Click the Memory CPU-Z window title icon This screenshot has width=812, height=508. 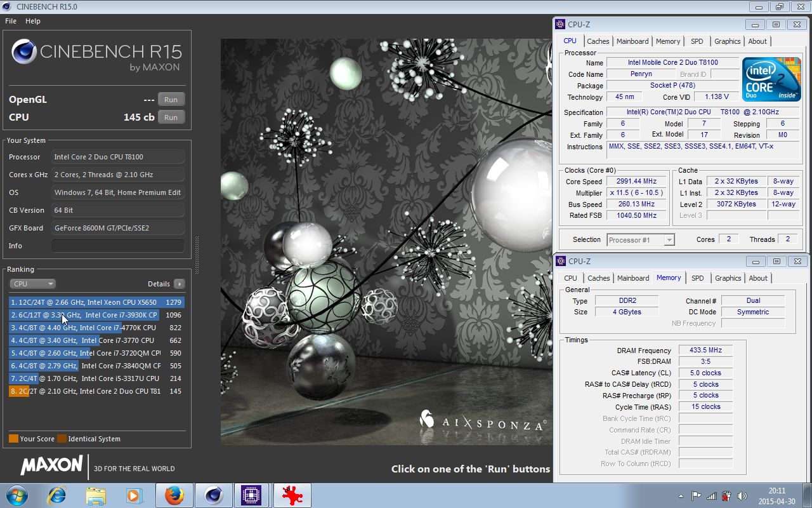tap(560, 261)
